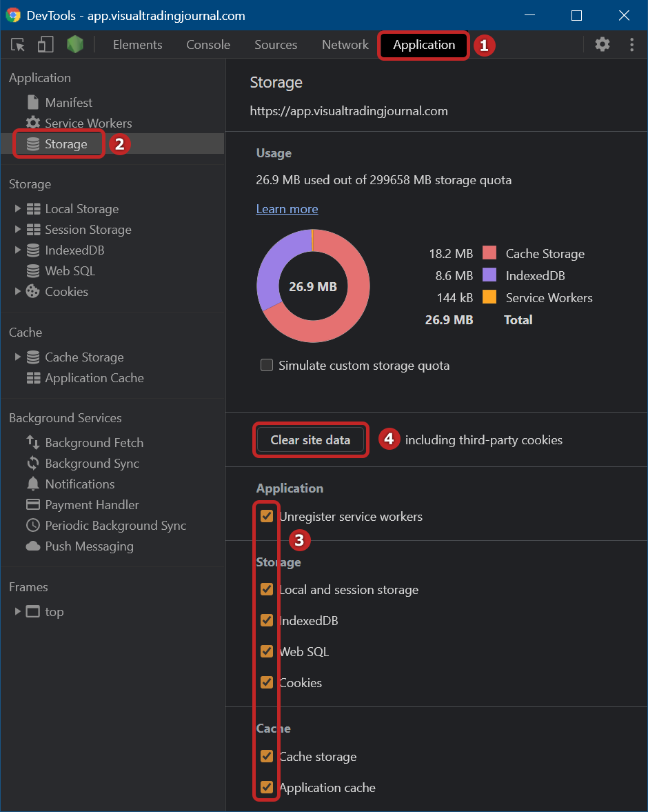Screen dimensions: 648x812
Task: Click the Background Sync icon
Action: 33,464
